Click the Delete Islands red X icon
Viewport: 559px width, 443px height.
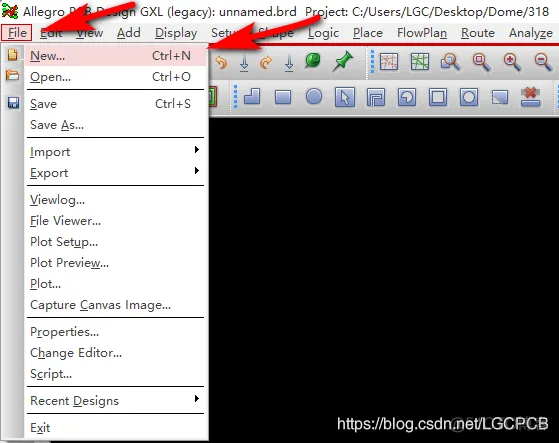pos(530,97)
